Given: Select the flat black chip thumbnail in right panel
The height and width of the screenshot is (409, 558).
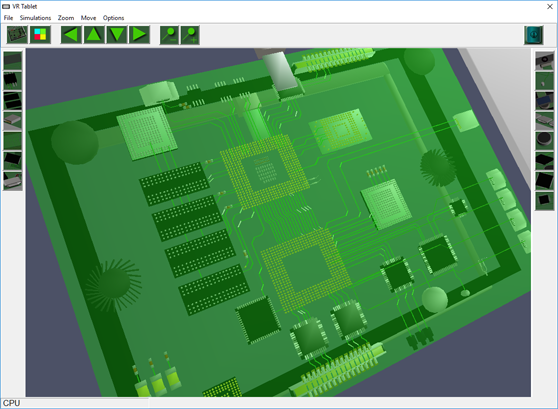Looking at the screenshot, I should pyautogui.click(x=545, y=161).
